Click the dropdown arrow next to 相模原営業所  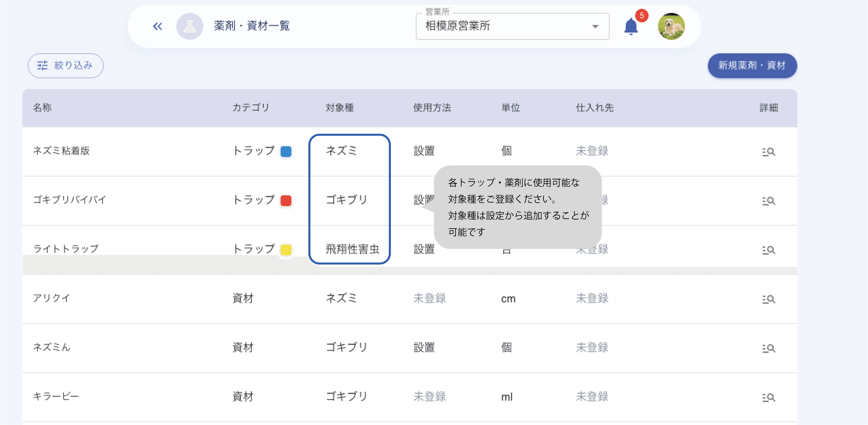pyautogui.click(x=595, y=26)
